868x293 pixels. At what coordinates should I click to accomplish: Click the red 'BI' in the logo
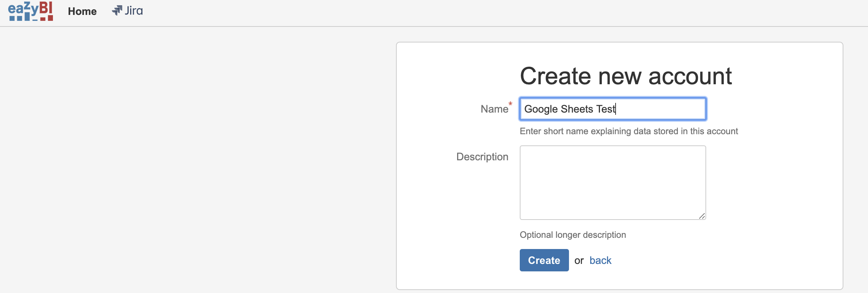coord(46,9)
